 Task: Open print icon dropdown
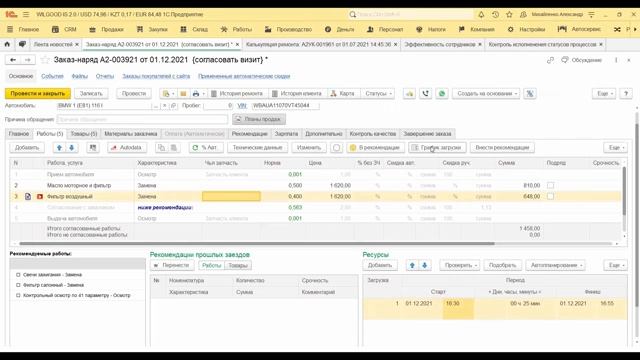198,93
